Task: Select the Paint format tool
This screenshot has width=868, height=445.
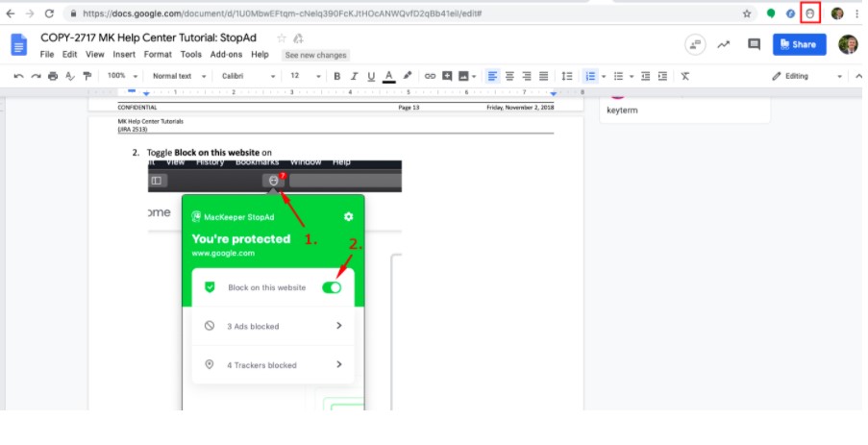Action: (87, 76)
